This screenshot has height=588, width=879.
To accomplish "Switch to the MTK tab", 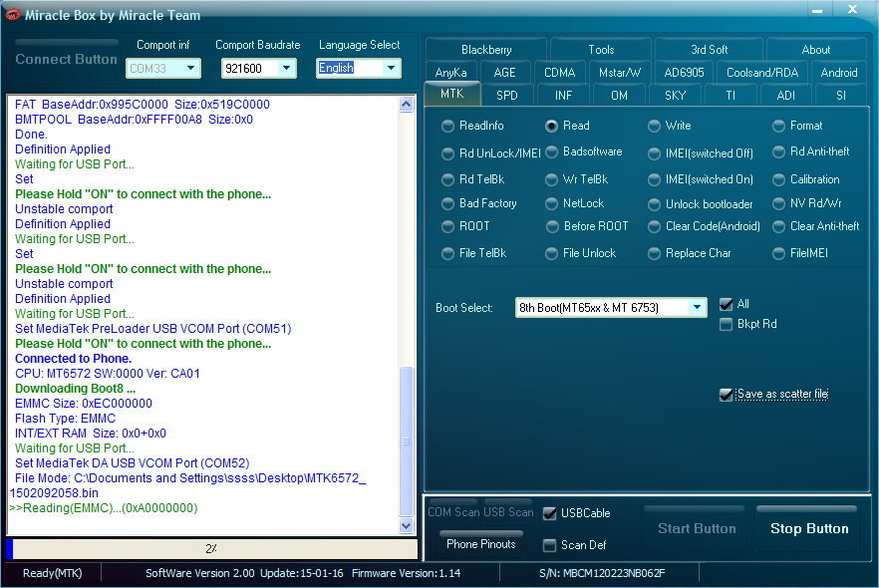I will pos(451,94).
